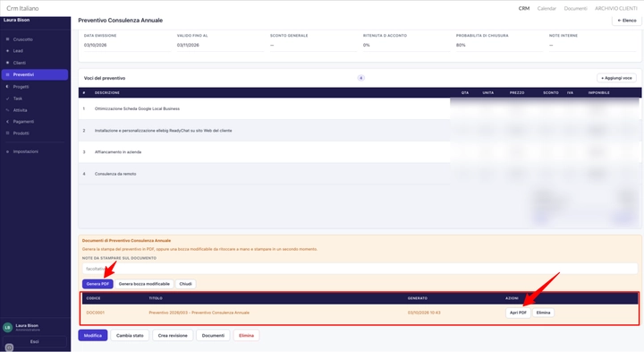Open Impostazioni in sidebar
This screenshot has height=352, width=644.
tap(35, 151)
